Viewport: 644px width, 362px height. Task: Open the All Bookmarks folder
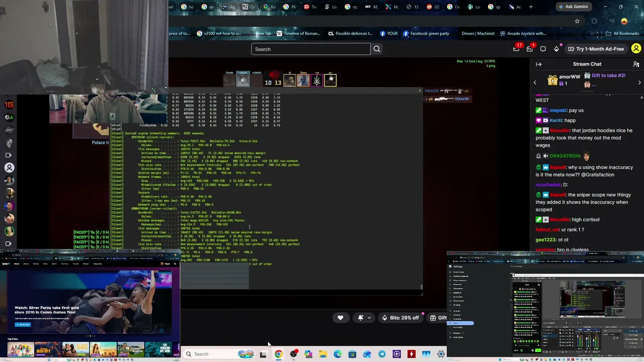click(x=622, y=34)
